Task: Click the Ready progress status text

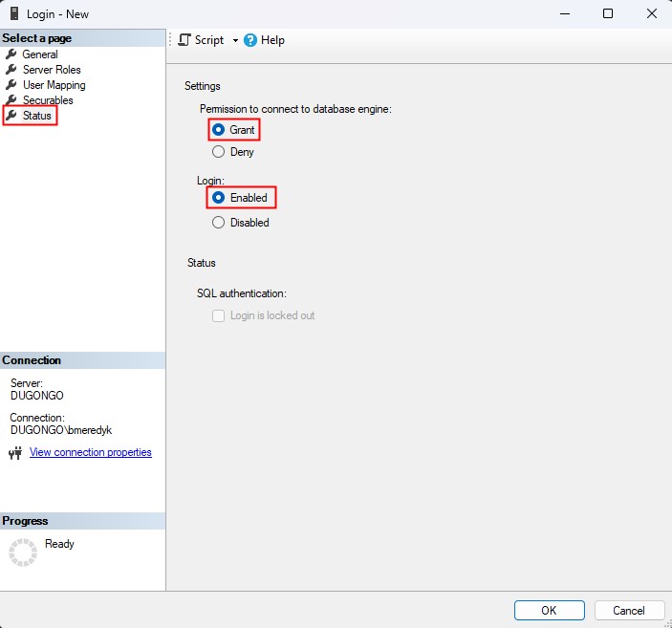Action: 59,544
